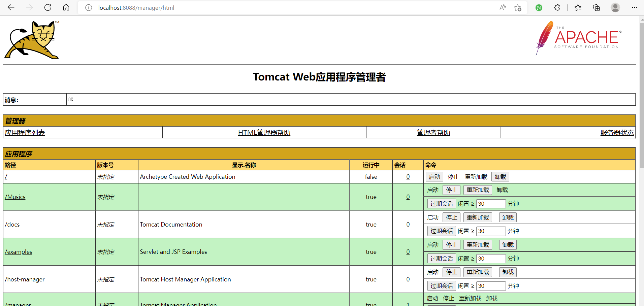Stop the /Musics application
Screen dimensions: 644x306
coord(451,190)
